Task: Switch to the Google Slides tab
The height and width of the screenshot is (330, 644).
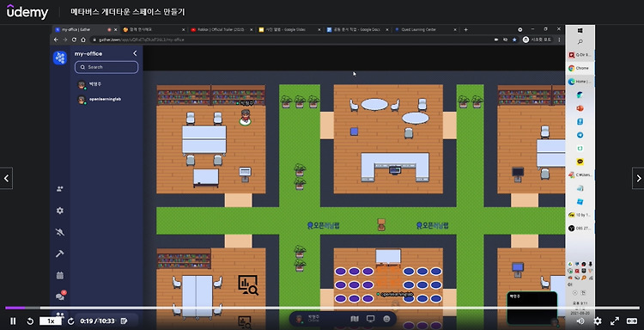Action: (x=289, y=29)
